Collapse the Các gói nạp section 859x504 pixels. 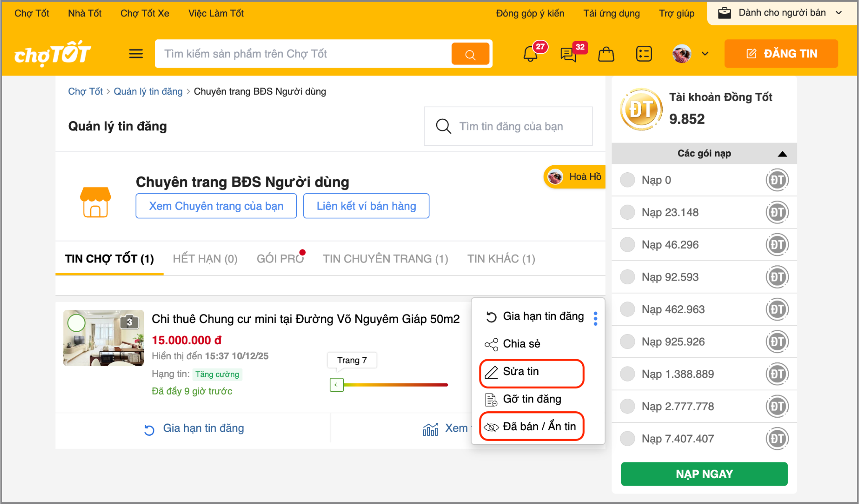click(782, 154)
